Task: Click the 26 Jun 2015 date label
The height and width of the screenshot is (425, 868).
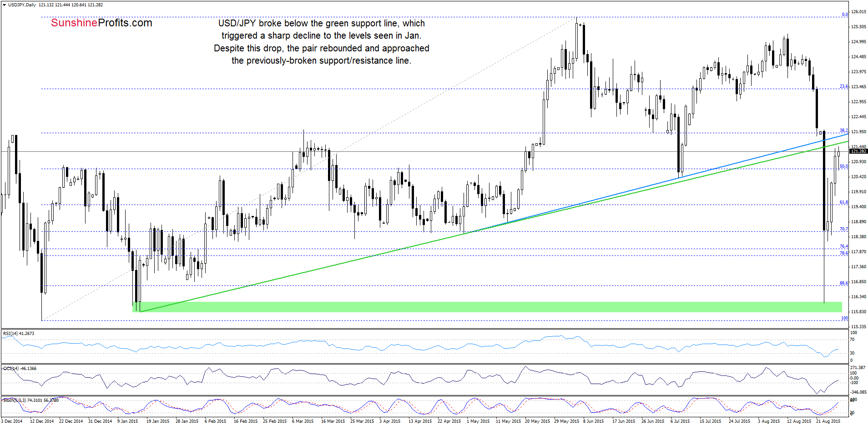Action: coord(653,421)
